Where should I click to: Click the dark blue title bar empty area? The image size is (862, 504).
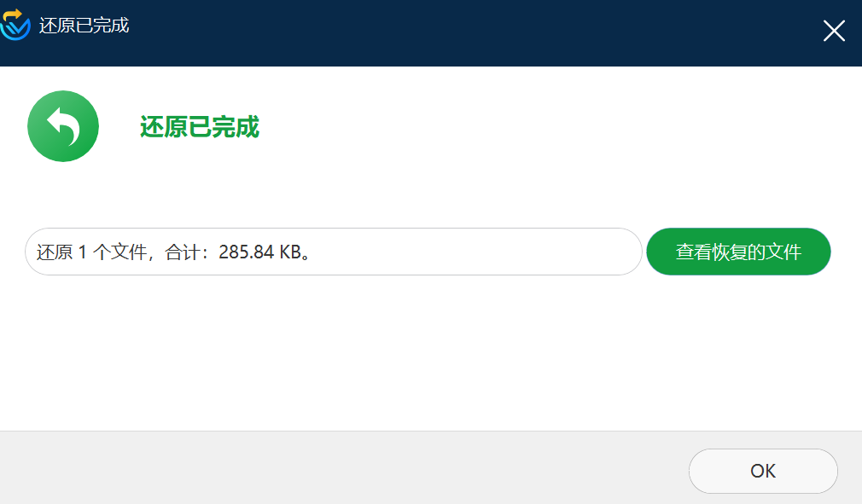click(473, 33)
